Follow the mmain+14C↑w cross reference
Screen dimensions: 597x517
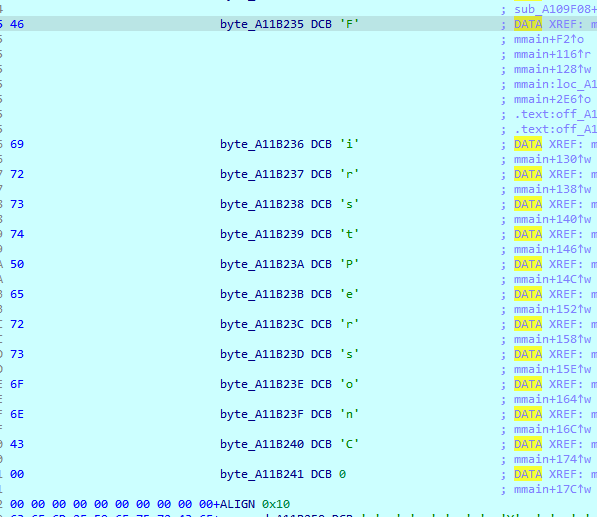click(552, 279)
